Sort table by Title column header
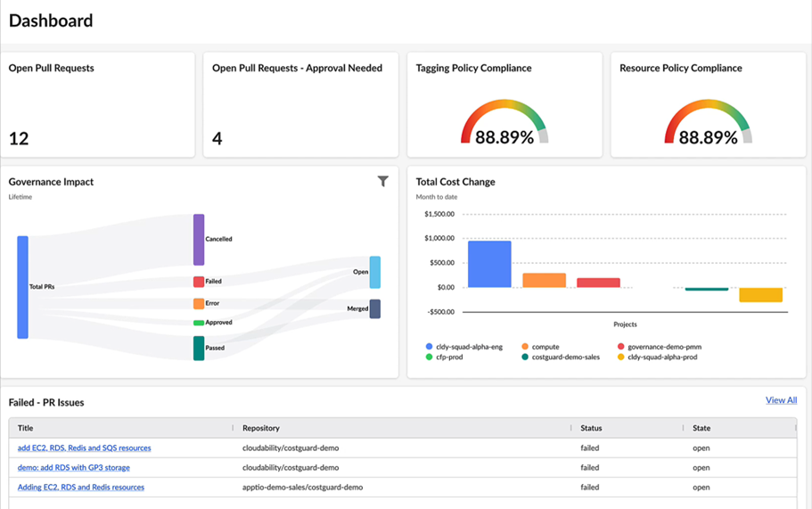The height and width of the screenshot is (509, 812). (25, 428)
